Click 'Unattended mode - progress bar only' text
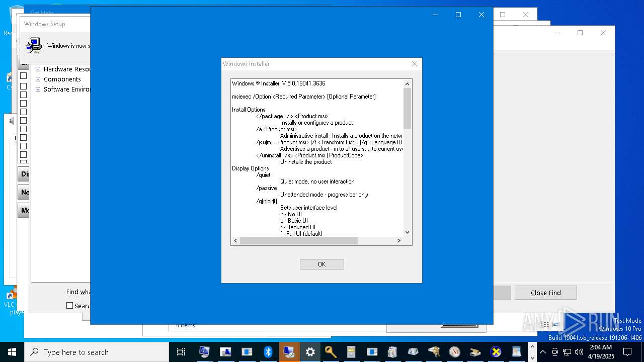 click(324, 195)
